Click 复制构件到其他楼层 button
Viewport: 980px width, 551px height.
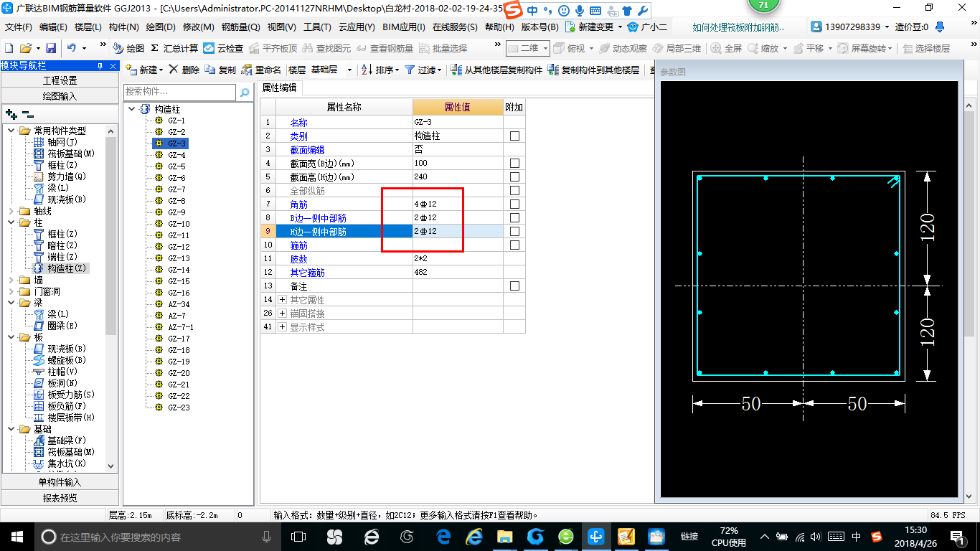click(593, 70)
